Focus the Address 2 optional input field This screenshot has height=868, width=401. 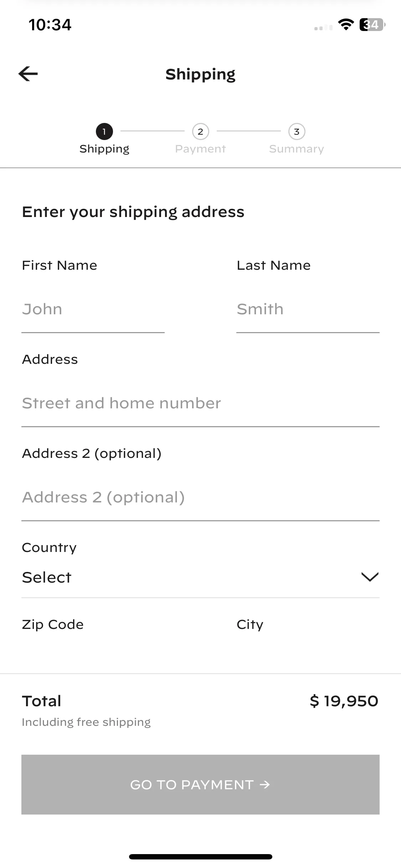200,497
